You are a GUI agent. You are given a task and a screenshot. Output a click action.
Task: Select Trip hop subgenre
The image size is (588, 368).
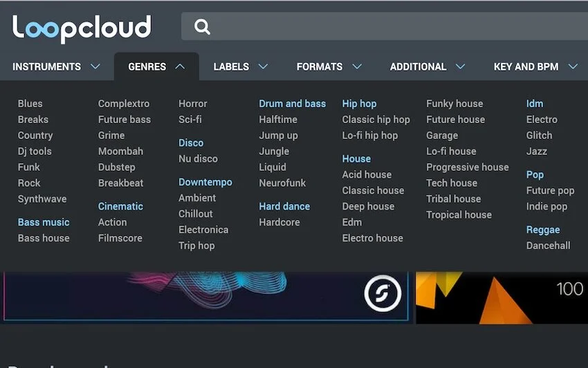(x=196, y=246)
